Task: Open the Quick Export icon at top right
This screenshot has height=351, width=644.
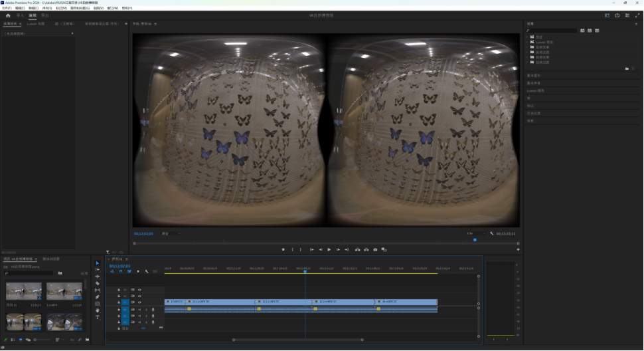Action: [617, 15]
